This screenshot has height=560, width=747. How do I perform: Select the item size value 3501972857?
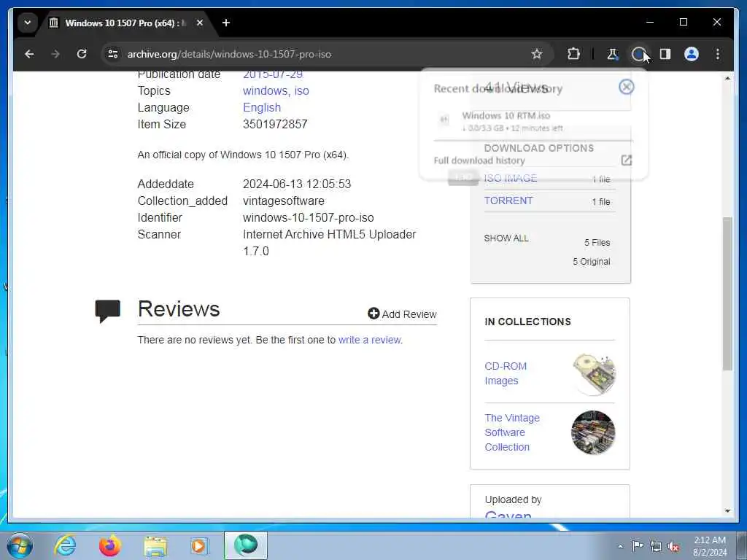[x=275, y=124]
